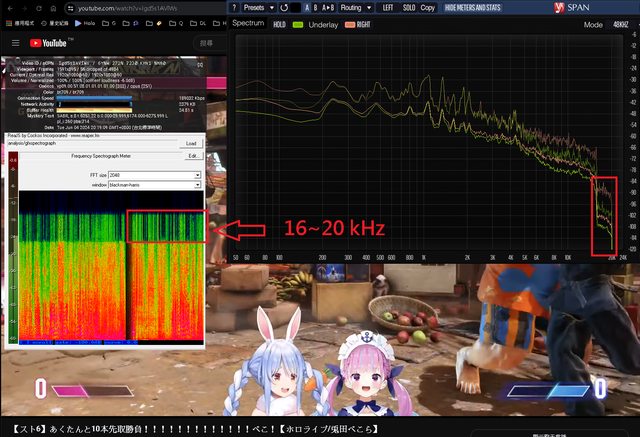Open the G bookmark folder

tap(109, 23)
